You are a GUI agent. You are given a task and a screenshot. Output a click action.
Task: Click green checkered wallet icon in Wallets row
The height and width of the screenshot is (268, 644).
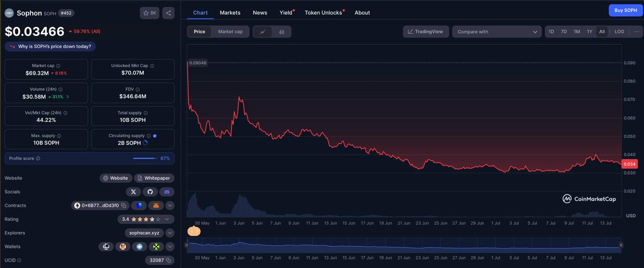[156, 247]
